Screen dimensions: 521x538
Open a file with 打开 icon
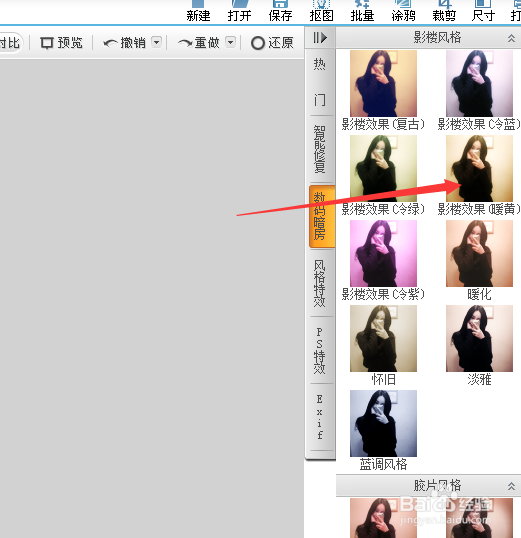click(239, 11)
